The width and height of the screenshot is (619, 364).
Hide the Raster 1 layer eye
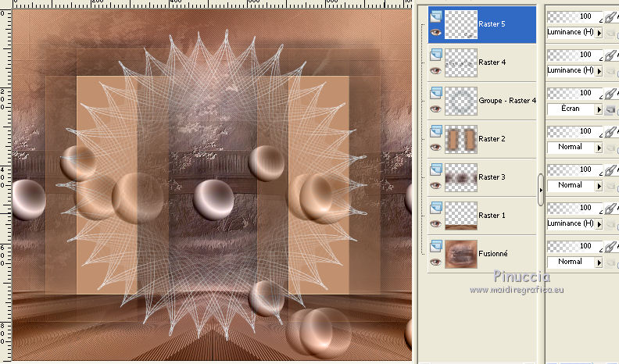(436, 223)
